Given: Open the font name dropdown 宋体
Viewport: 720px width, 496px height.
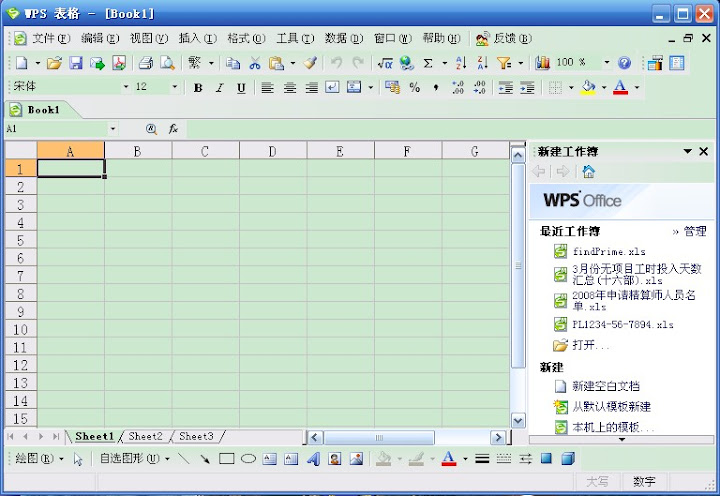Looking at the screenshot, I should pyautogui.click(x=126, y=87).
